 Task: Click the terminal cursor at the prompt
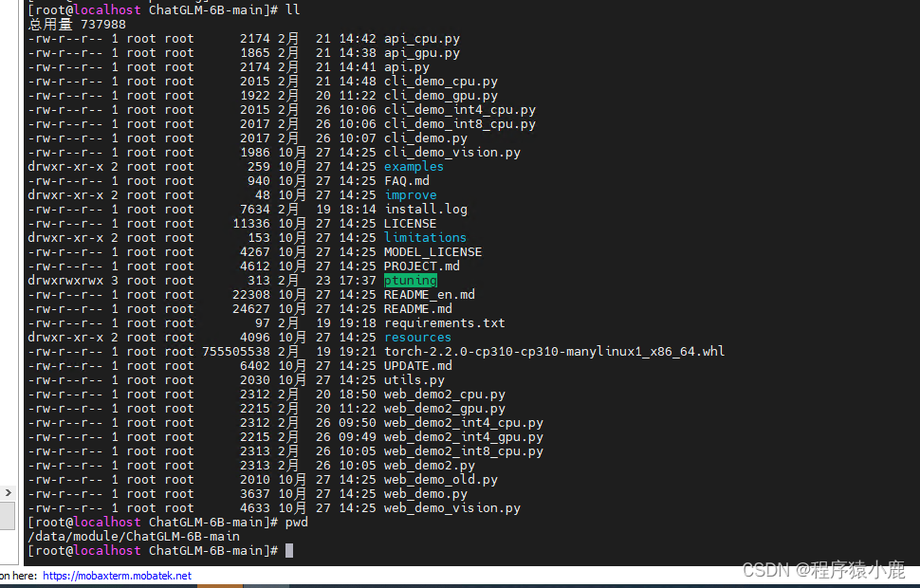(288, 550)
